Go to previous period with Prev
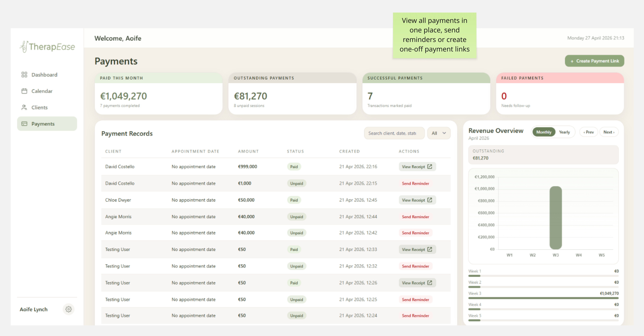644x336 pixels. coord(588,132)
